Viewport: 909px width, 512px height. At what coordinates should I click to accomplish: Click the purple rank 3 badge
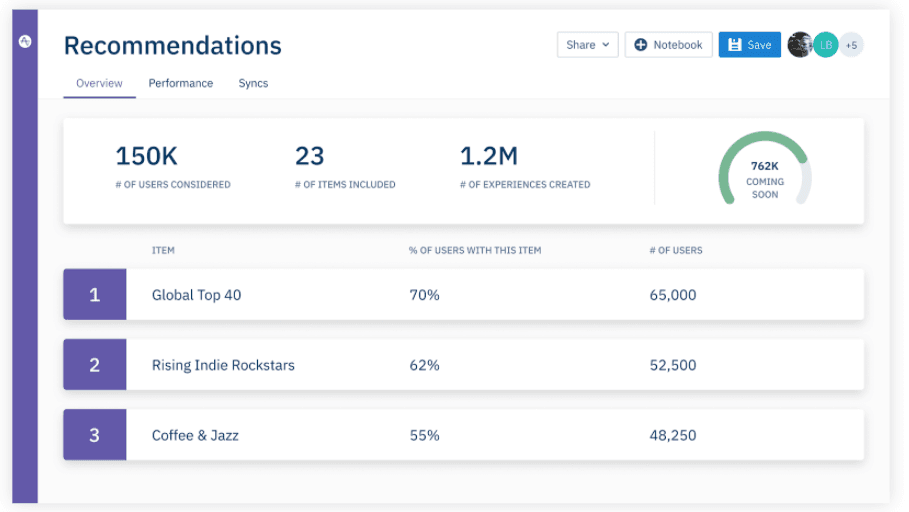[x=95, y=435]
